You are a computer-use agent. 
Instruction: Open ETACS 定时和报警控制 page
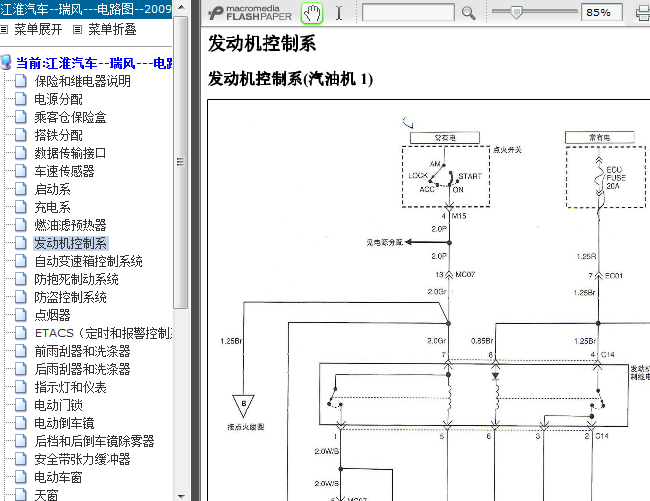104,333
